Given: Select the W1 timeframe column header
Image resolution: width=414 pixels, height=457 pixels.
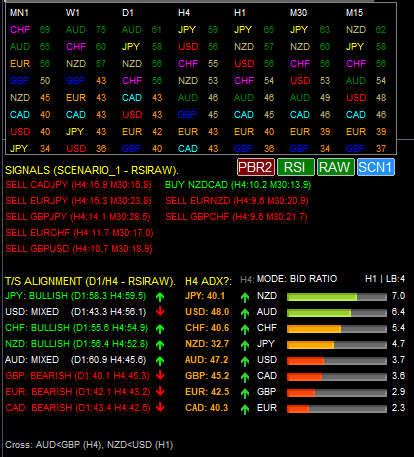Looking at the screenshot, I should tap(73, 13).
